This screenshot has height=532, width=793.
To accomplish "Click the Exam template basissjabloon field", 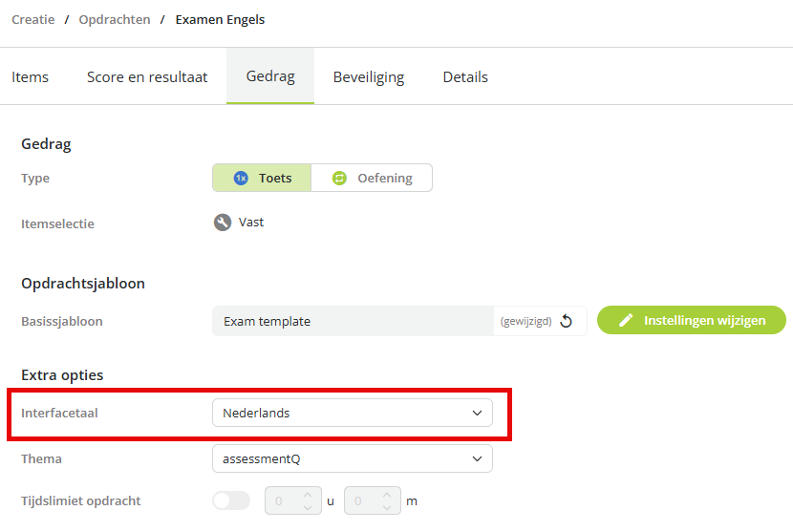I will point(353,321).
